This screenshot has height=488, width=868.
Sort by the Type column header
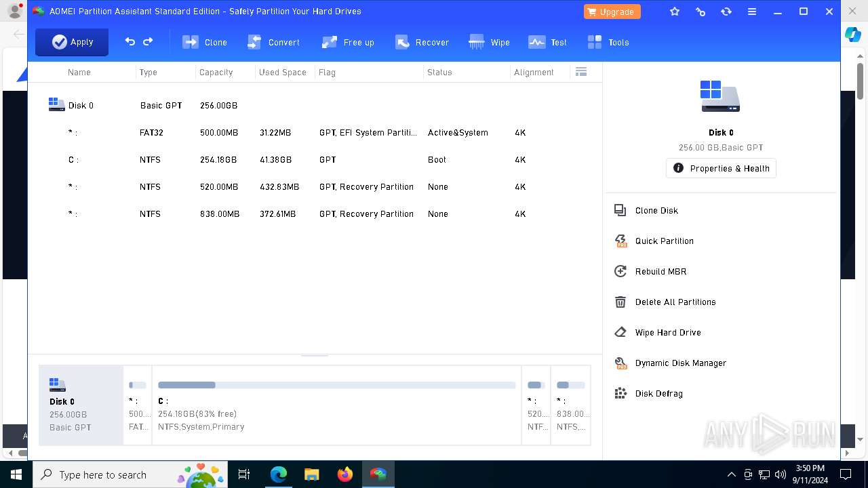(148, 73)
